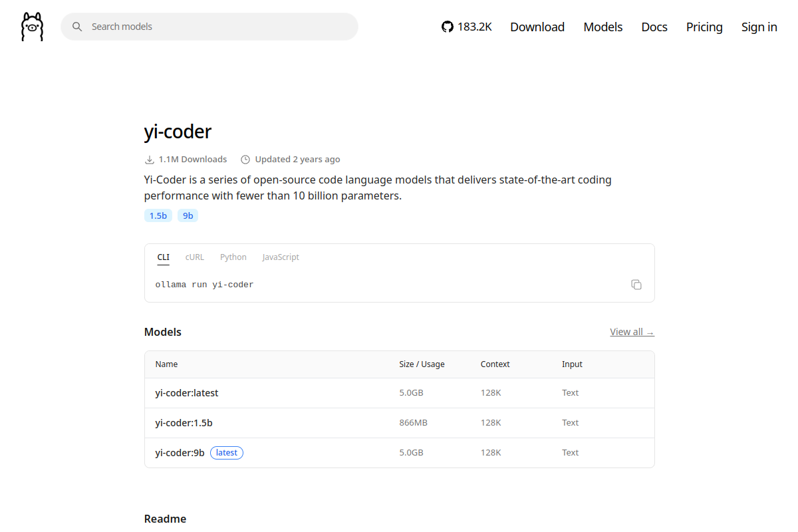Image resolution: width=798 pixels, height=532 pixels.
Task: Click the downloads arrow icon
Action: pyautogui.click(x=150, y=160)
